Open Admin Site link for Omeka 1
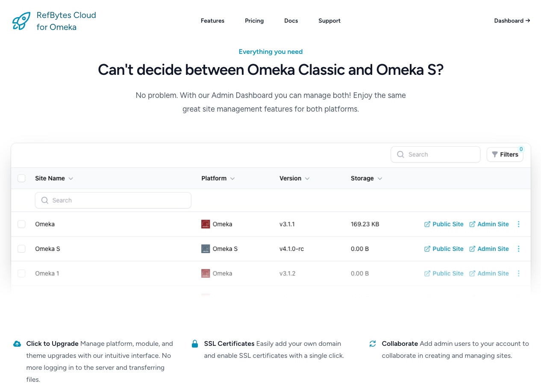Screen dimensions: 541x392 [x=489, y=274]
